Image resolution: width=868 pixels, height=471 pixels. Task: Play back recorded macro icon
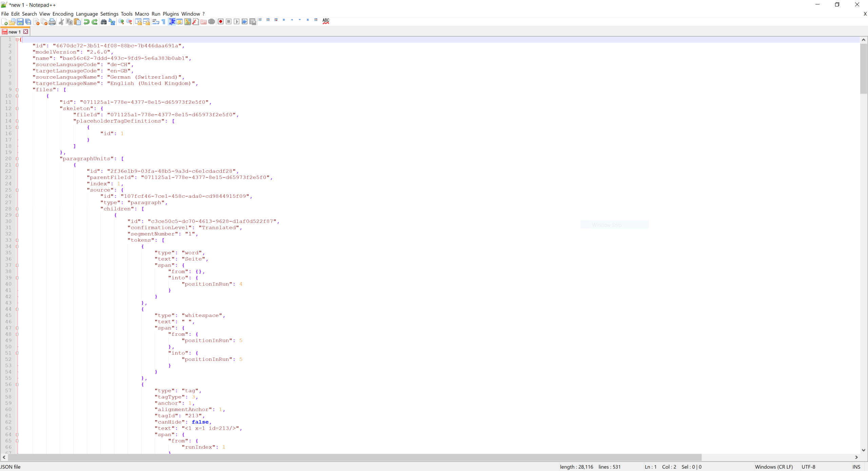tap(237, 22)
